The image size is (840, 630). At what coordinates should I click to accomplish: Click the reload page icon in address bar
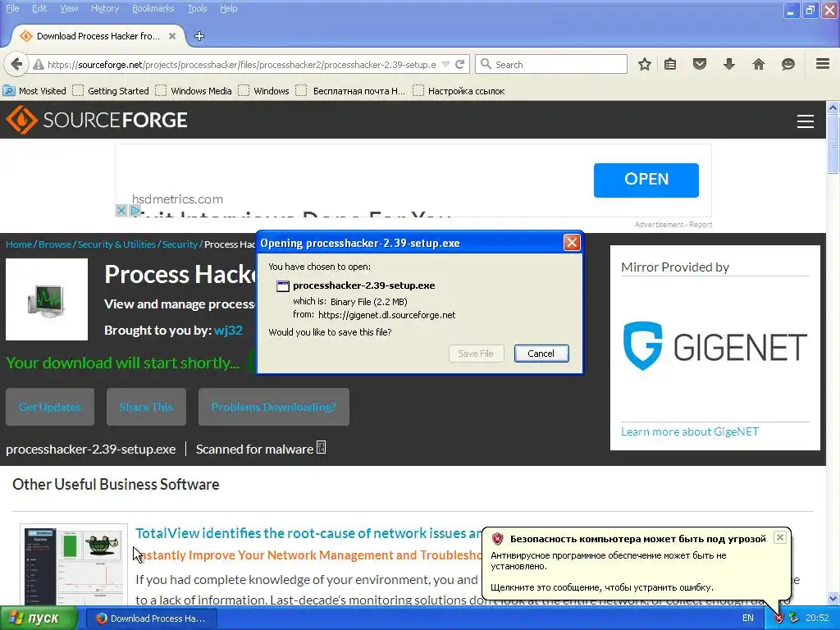pyautogui.click(x=459, y=64)
